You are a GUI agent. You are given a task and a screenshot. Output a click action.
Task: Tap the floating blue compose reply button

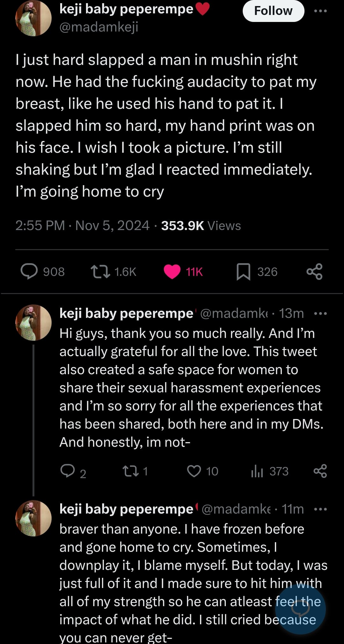coord(300,609)
